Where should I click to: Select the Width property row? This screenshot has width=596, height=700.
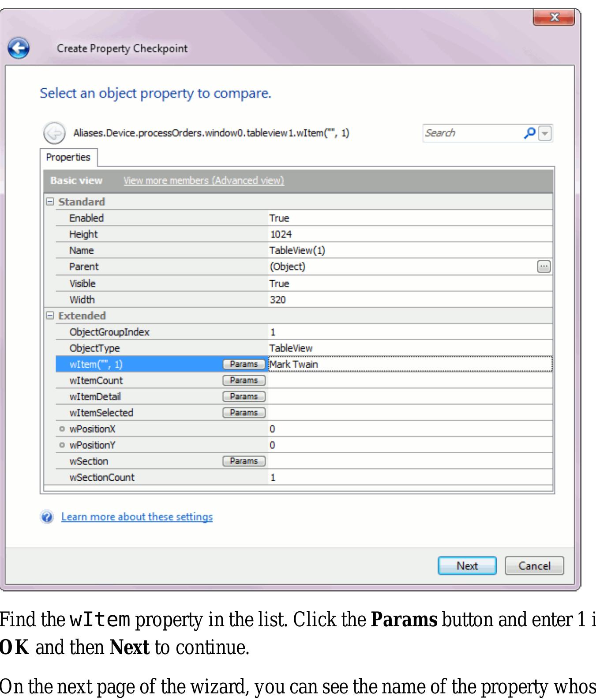pos(304,300)
